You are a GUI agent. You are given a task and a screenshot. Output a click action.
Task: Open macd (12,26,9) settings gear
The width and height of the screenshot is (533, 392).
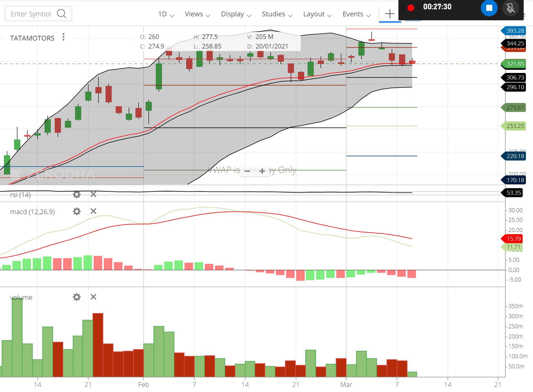point(77,211)
